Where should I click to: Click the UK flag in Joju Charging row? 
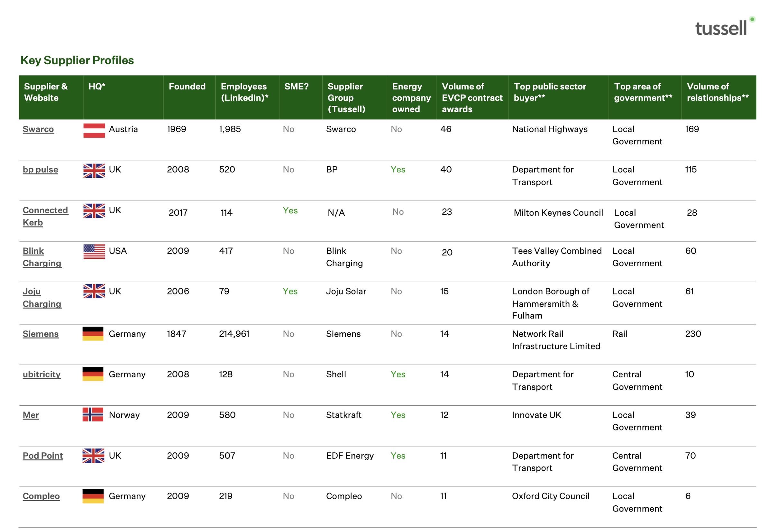pyautogui.click(x=94, y=292)
